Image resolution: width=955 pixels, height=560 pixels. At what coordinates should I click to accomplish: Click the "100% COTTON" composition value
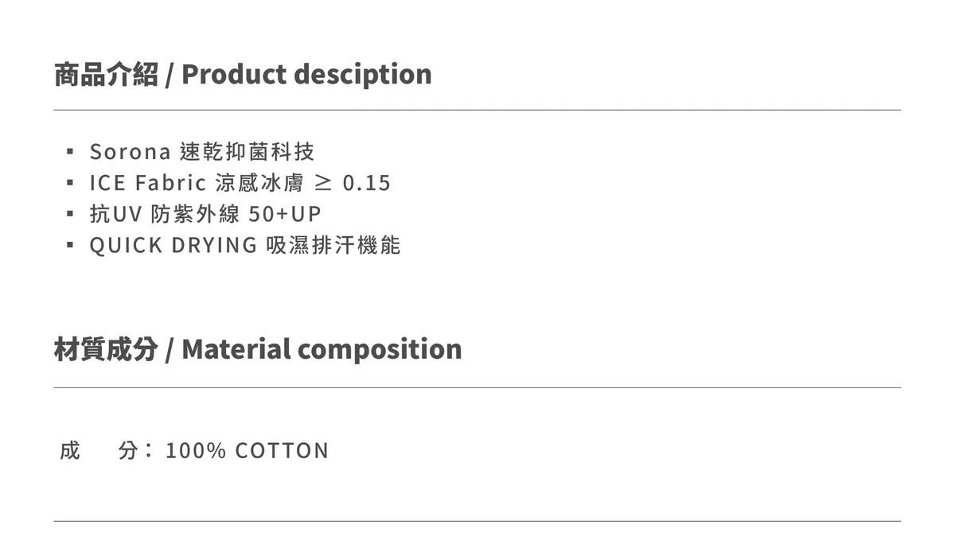tap(247, 451)
